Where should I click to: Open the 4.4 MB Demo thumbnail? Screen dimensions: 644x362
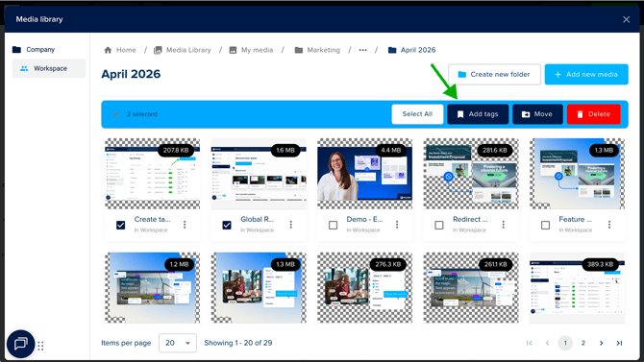pyautogui.click(x=364, y=174)
